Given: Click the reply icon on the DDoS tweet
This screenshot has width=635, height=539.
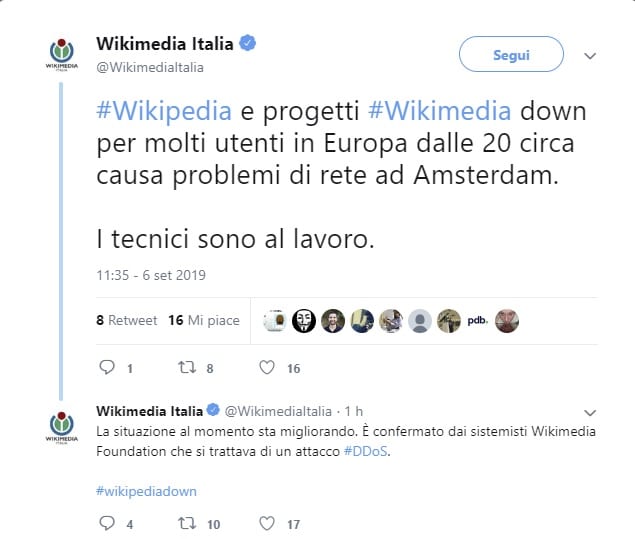Looking at the screenshot, I should click(107, 523).
